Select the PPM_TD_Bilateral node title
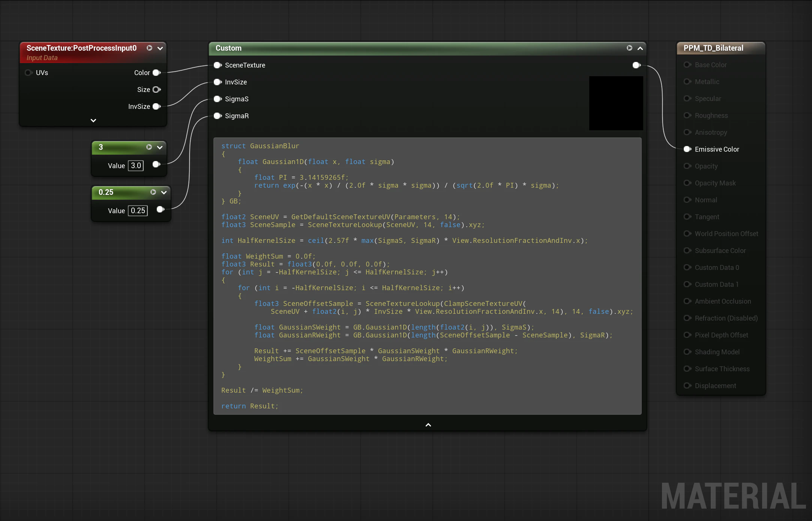 pos(713,48)
